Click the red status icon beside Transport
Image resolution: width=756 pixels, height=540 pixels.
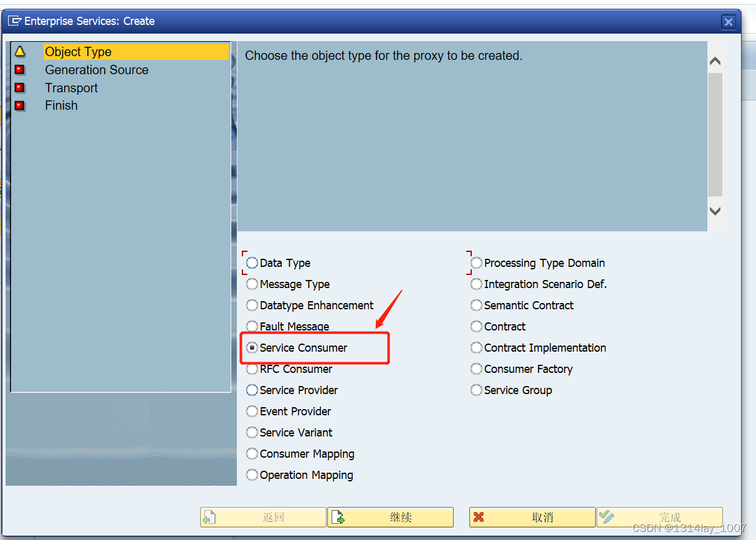coord(20,87)
